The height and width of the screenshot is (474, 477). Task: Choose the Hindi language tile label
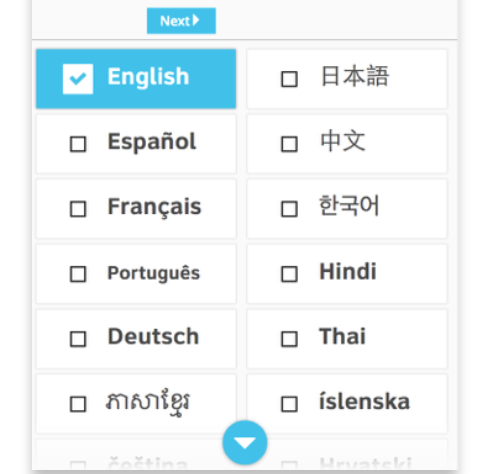(x=348, y=271)
